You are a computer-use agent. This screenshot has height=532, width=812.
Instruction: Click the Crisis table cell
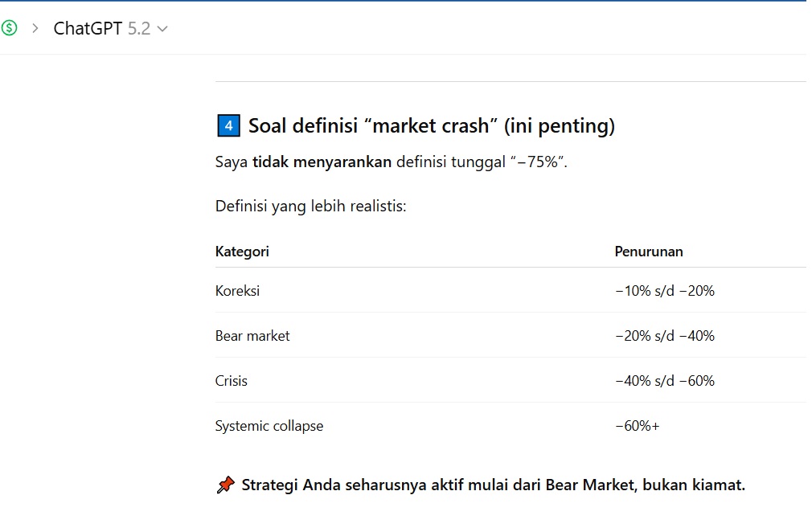pos(231,381)
